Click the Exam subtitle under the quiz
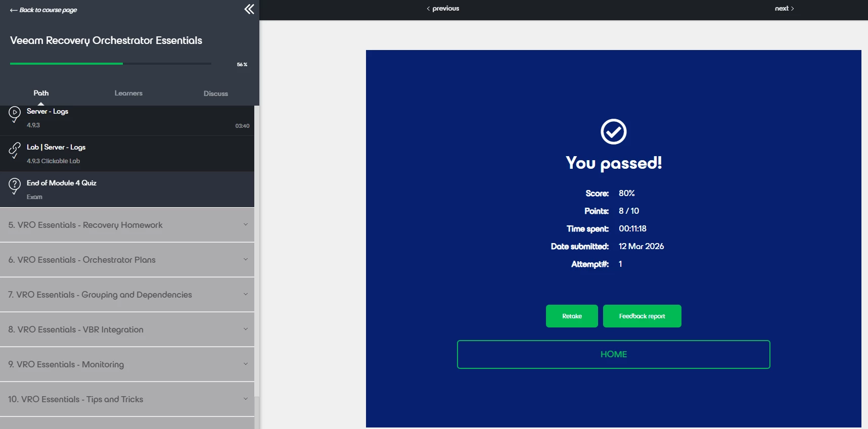The height and width of the screenshot is (429, 868). [x=34, y=197]
